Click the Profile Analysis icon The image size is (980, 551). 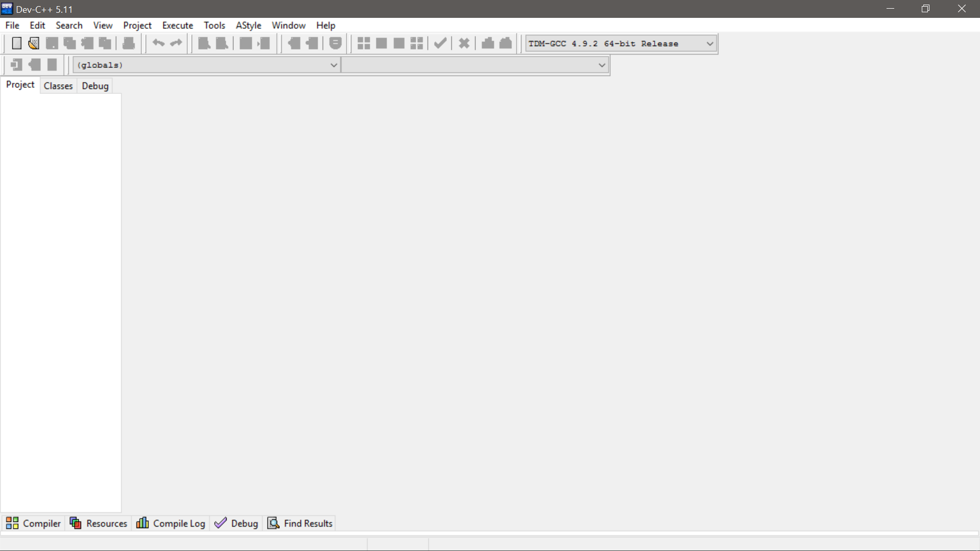coord(488,43)
